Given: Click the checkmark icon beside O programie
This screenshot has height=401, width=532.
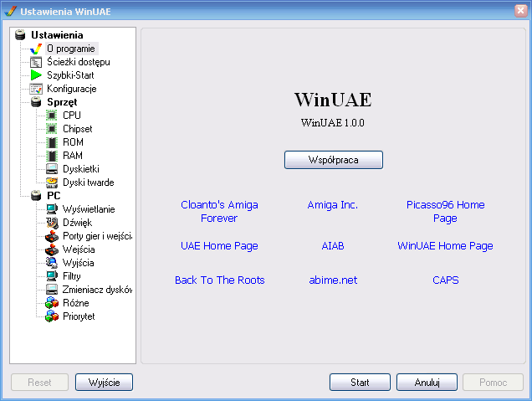Looking at the screenshot, I should pyautogui.click(x=36, y=49).
